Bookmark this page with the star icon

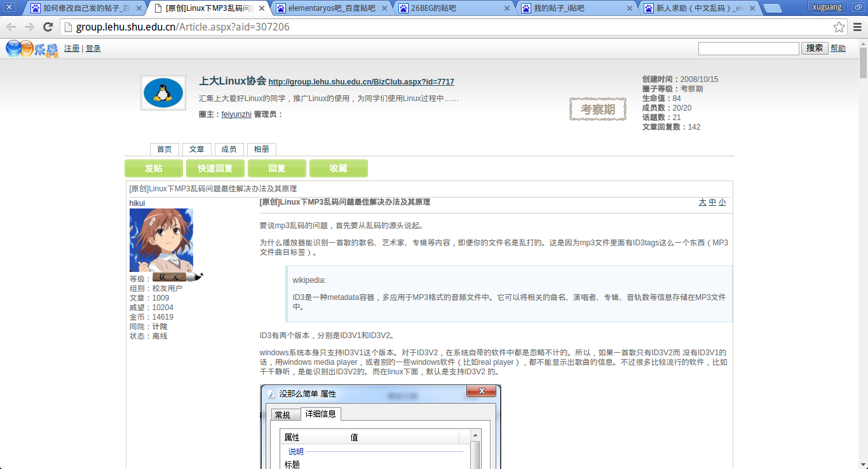839,27
